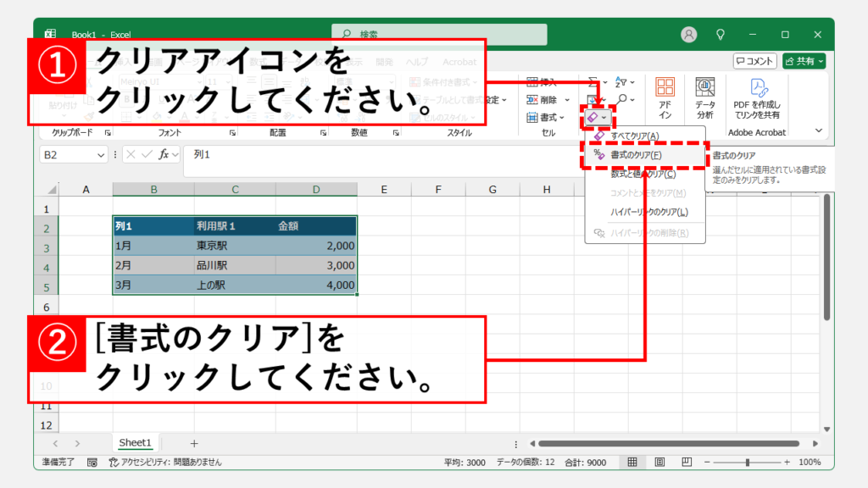
Task: Switch to Page Break Preview icon
Action: click(x=687, y=462)
